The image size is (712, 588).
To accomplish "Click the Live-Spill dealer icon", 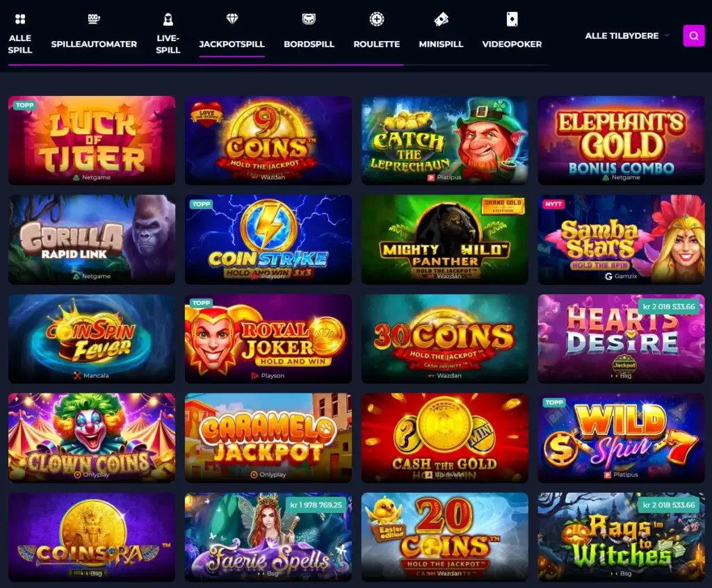I will tap(168, 19).
